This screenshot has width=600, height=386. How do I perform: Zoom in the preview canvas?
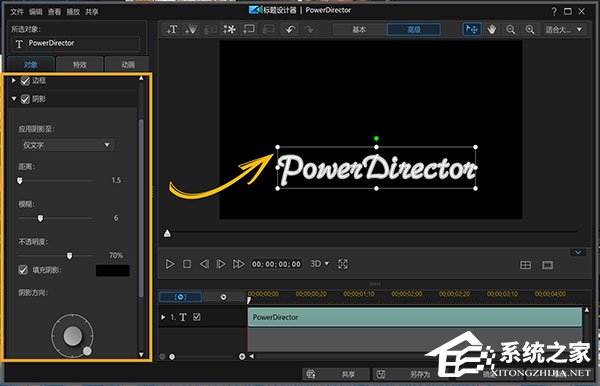pyautogui.click(x=530, y=29)
